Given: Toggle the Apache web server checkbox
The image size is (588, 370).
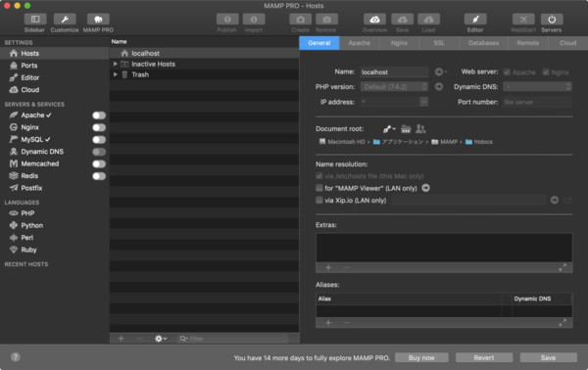Looking at the screenshot, I should click(x=507, y=71).
